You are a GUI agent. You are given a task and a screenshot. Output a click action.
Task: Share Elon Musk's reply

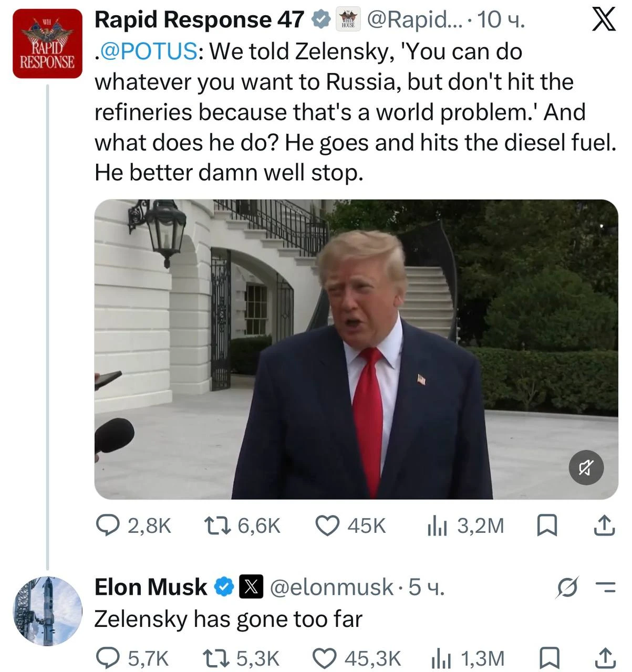604,658
